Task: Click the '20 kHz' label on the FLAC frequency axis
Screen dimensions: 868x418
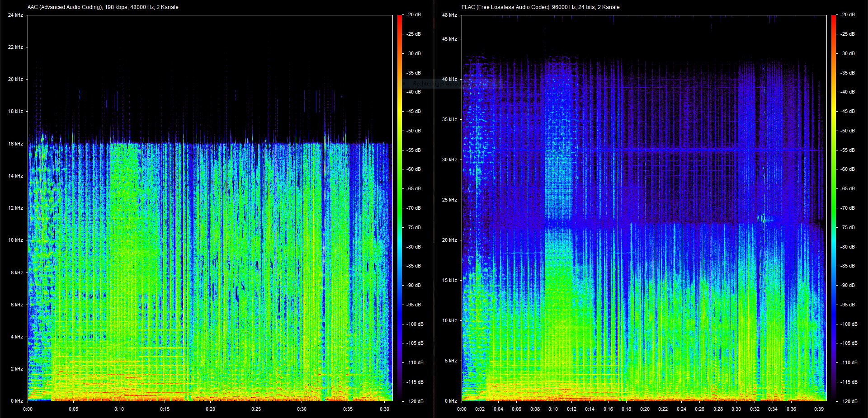Action: pos(449,240)
